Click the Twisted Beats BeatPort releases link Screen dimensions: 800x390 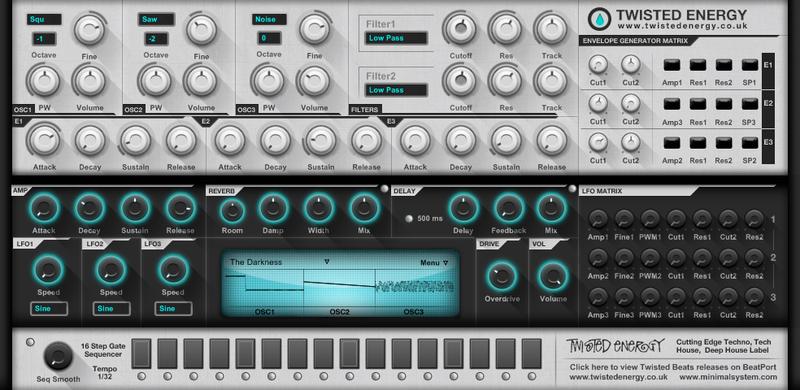pyautogui.click(x=673, y=367)
